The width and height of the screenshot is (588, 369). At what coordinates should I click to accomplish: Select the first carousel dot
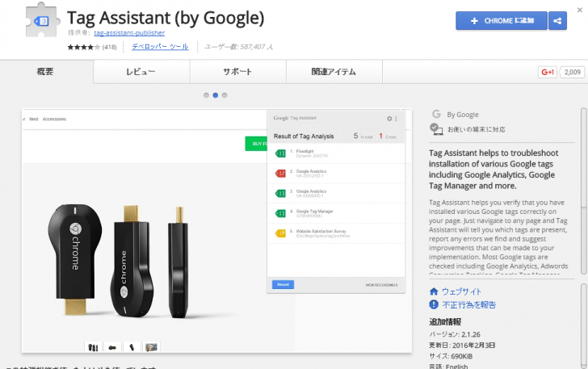pyautogui.click(x=206, y=95)
